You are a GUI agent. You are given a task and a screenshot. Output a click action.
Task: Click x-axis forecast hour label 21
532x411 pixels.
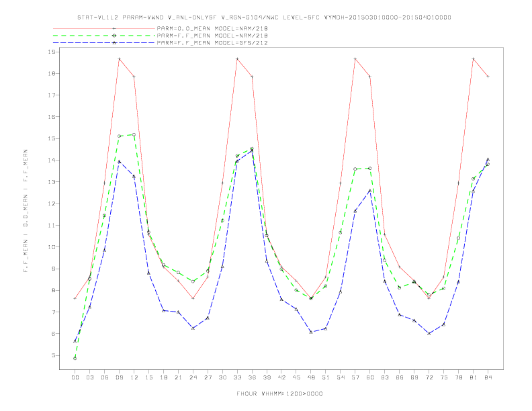pyautogui.click(x=178, y=377)
